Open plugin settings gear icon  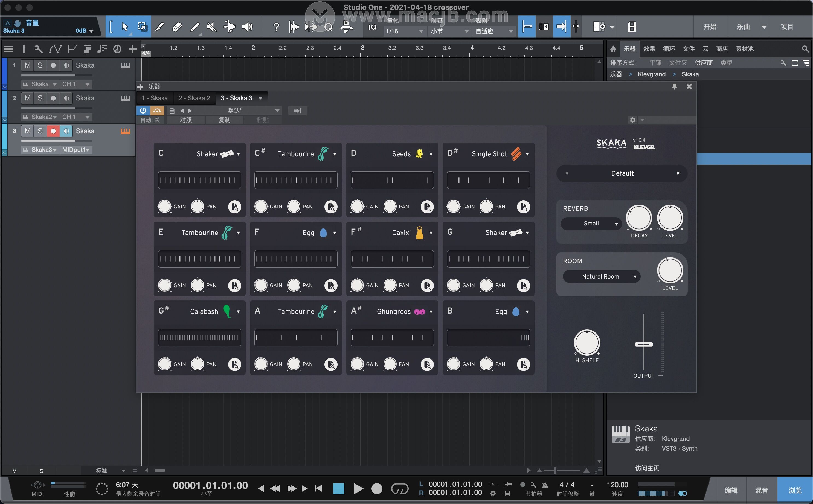pyautogui.click(x=632, y=120)
